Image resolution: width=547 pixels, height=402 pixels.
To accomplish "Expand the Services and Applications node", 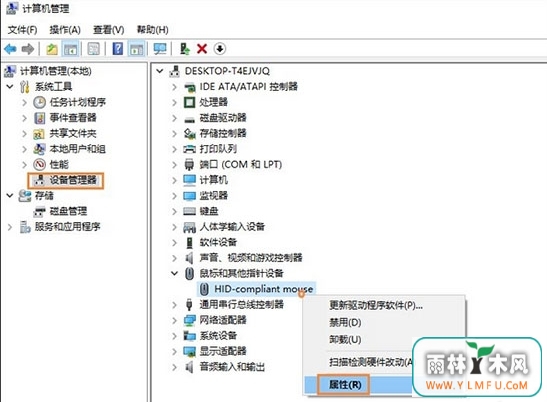I will (x=10, y=227).
